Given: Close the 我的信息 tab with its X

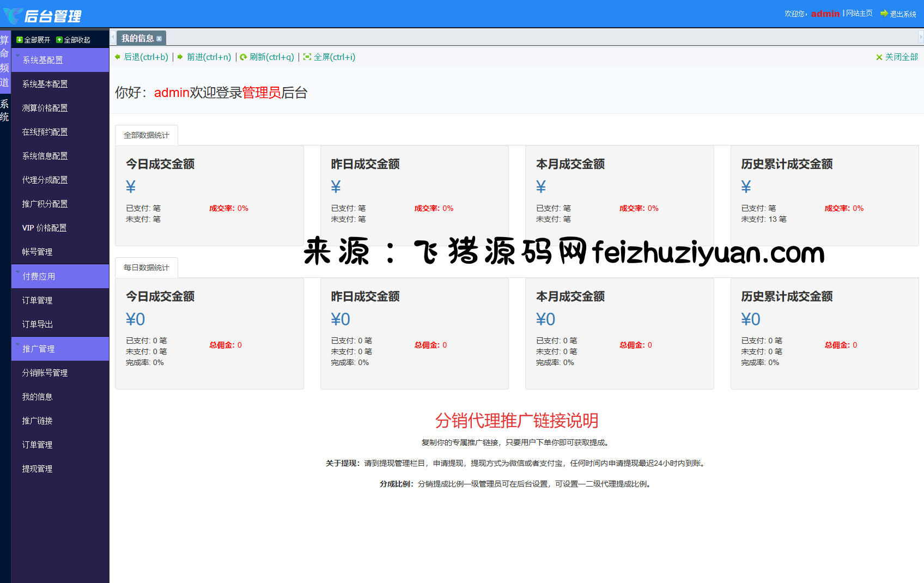Looking at the screenshot, I should pyautogui.click(x=159, y=39).
